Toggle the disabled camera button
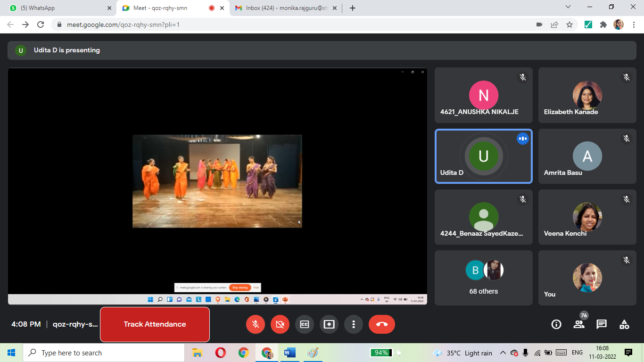The width and height of the screenshot is (644, 362). (280, 324)
